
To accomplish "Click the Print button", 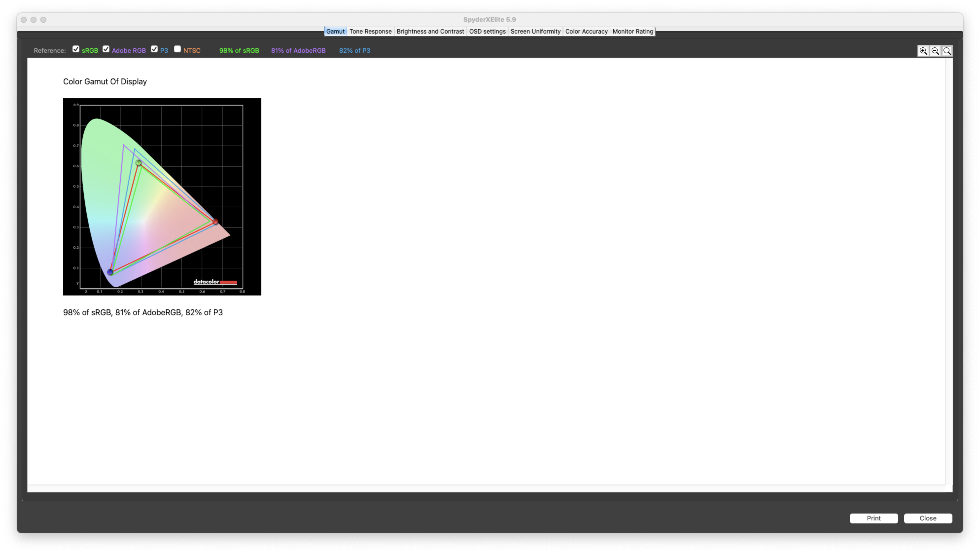I will (x=874, y=517).
